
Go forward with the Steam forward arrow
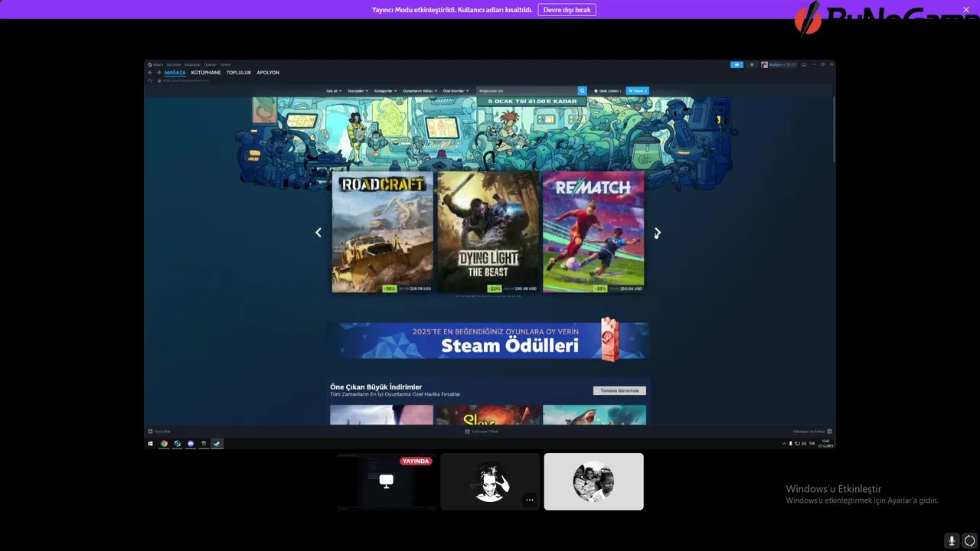click(158, 73)
